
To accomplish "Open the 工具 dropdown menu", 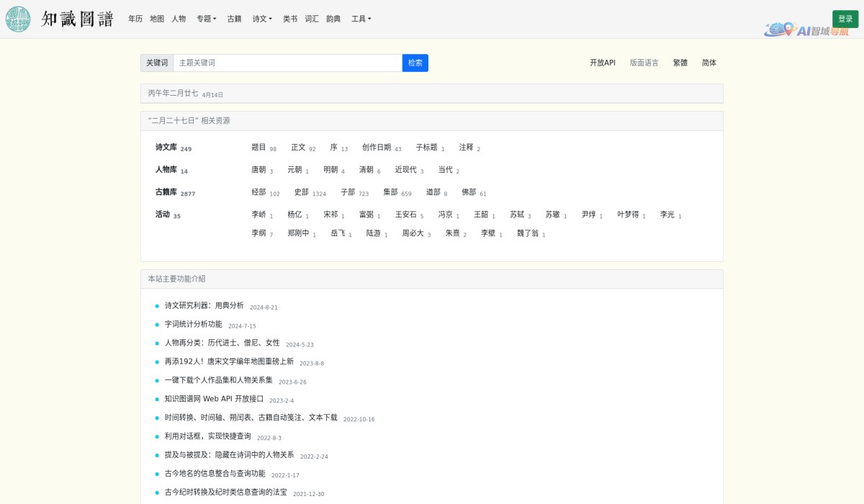I will click(361, 19).
